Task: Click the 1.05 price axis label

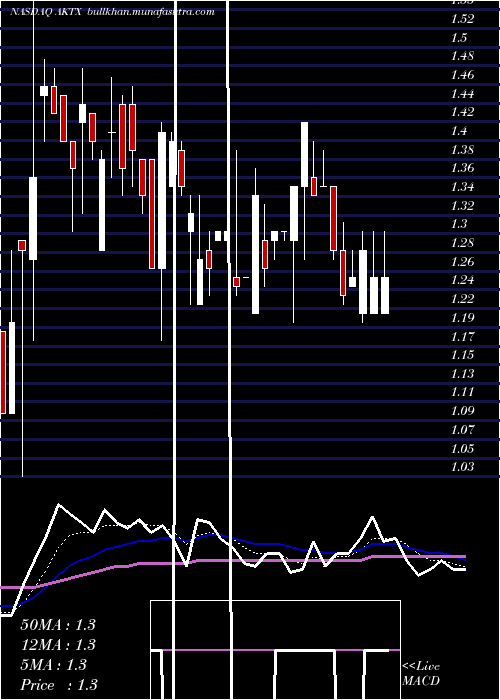Action: click(462, 448)
